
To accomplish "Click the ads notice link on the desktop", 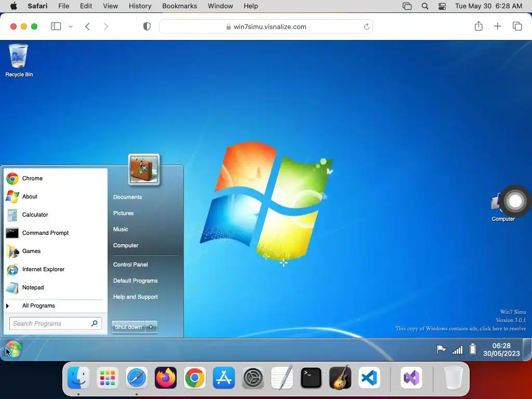I will pos(461,328).
